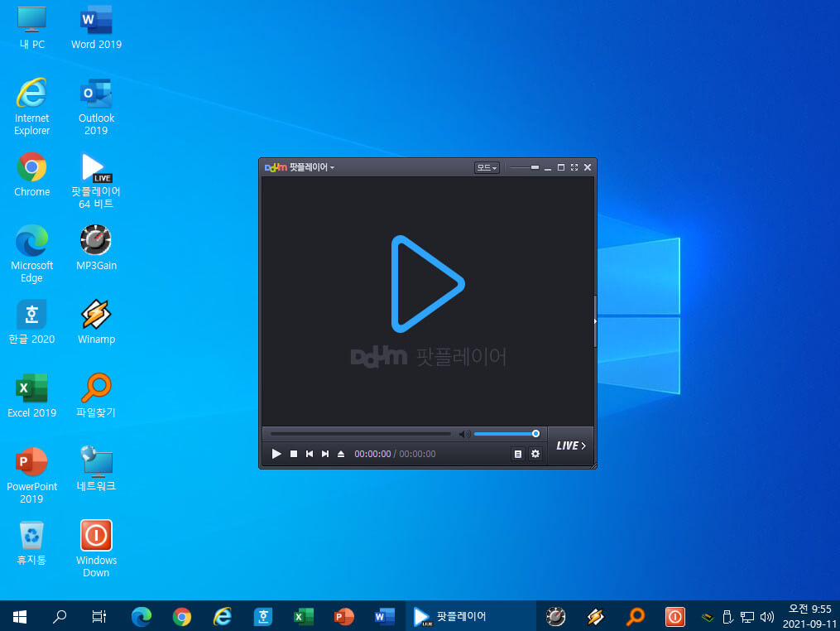Click the volume slider in the player
The image size is (840, 631).
pos(506,434)
